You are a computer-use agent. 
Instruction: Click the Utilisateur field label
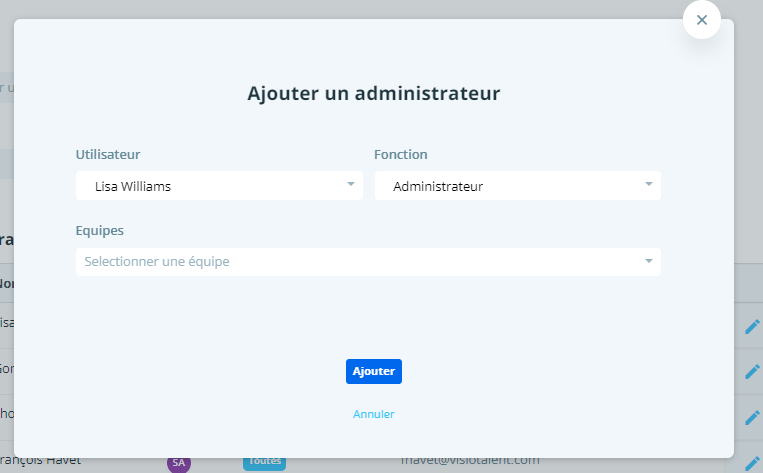108,155
